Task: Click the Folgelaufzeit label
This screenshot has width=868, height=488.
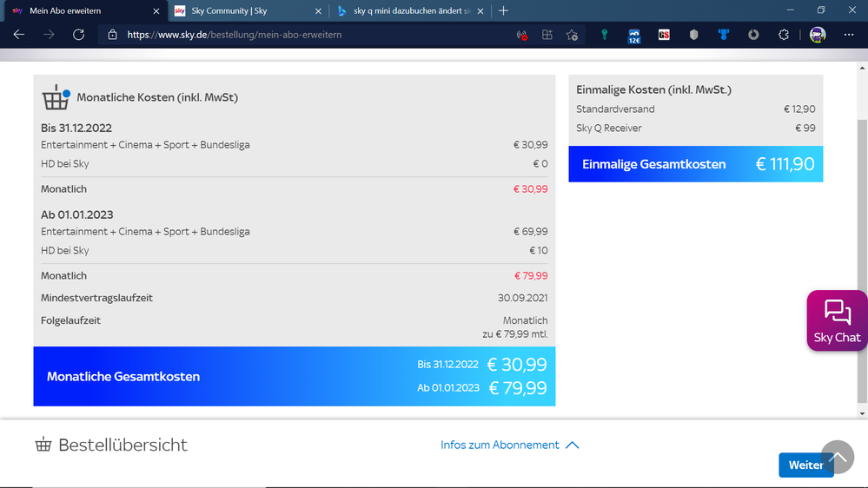Action: click(x=70, y=320)
